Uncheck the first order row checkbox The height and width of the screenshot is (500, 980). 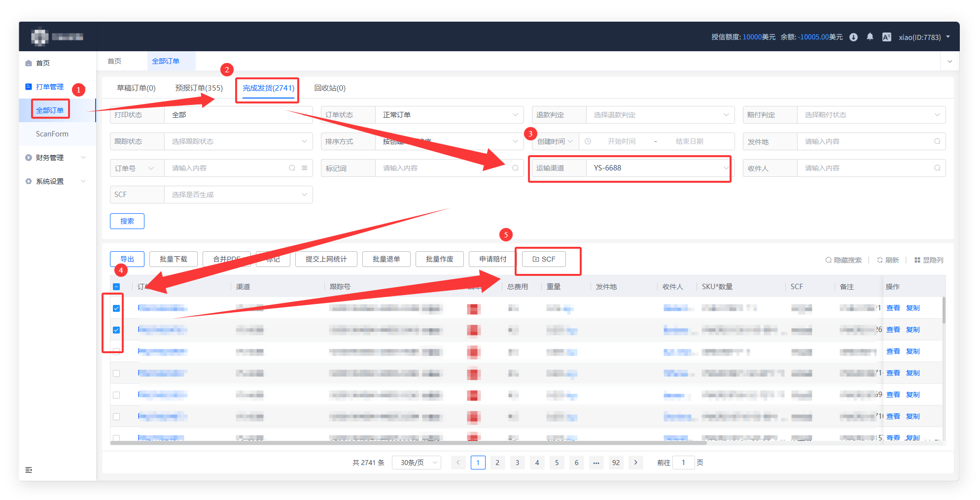tap(116, 308)
